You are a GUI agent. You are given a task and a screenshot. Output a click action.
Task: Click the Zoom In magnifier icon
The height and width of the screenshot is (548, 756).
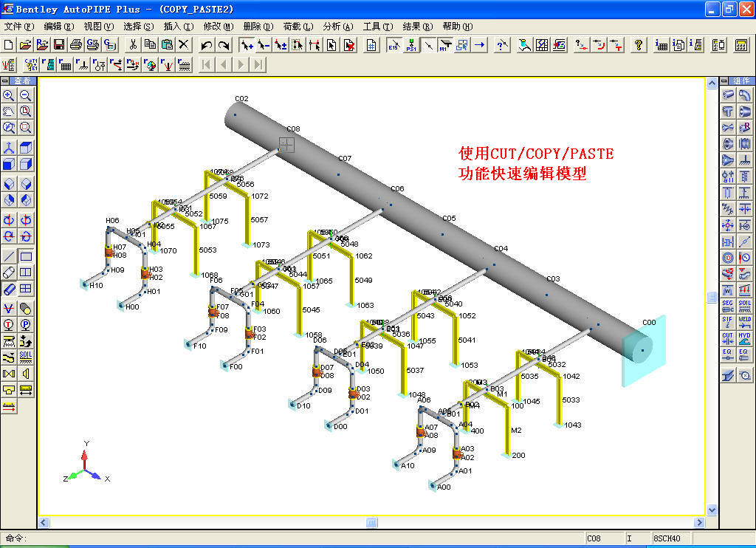click(9, 95)
